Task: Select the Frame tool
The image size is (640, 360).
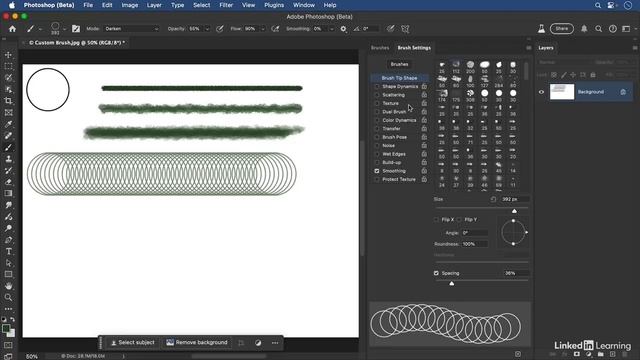Action: coord(8,113)
